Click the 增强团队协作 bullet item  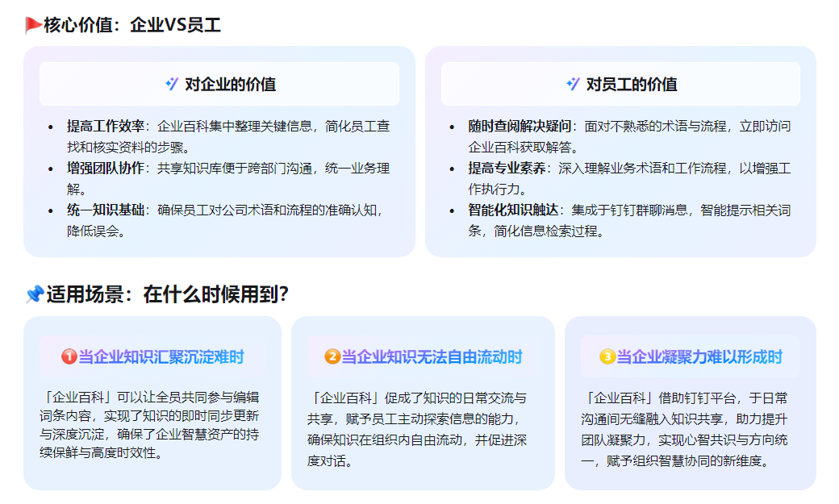click(x=106, y=169)
